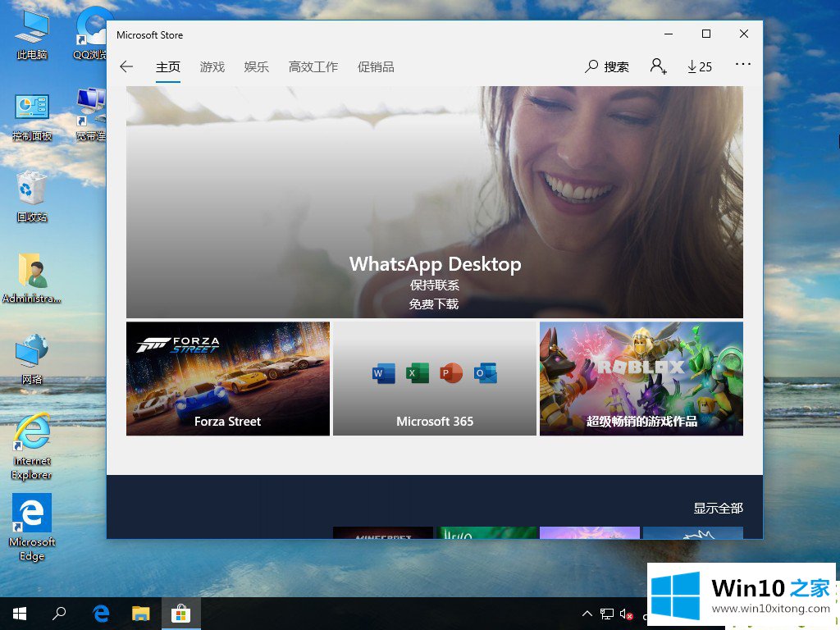Click the Microsoft Store taskbar icon
This screenshot has height=630, width=840.
(181, 614)
